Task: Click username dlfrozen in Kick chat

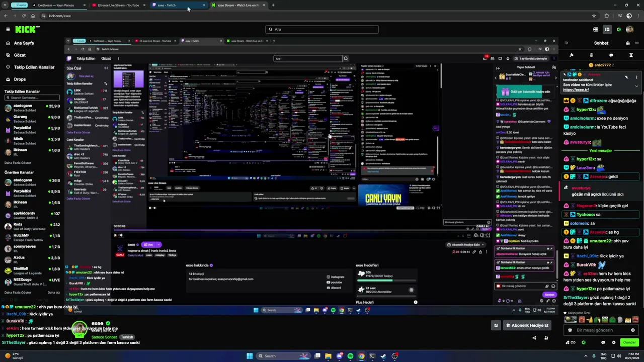Action: click(599, 101)
